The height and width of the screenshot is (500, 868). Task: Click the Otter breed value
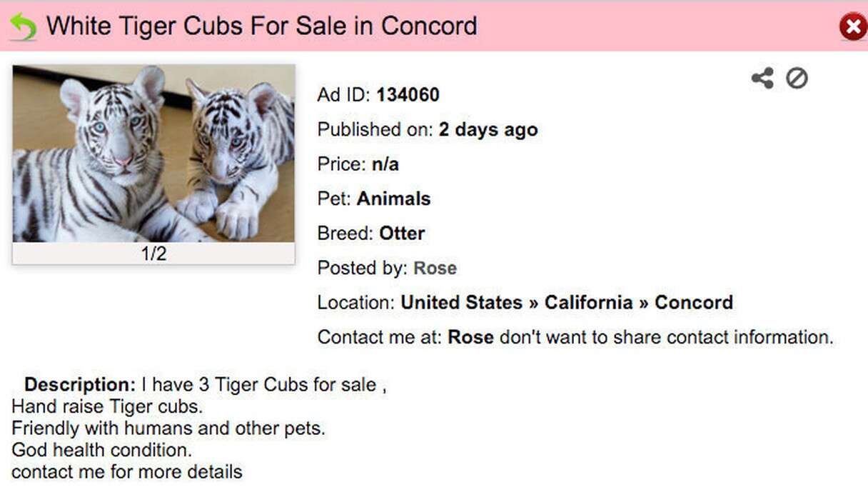(402, 233)
